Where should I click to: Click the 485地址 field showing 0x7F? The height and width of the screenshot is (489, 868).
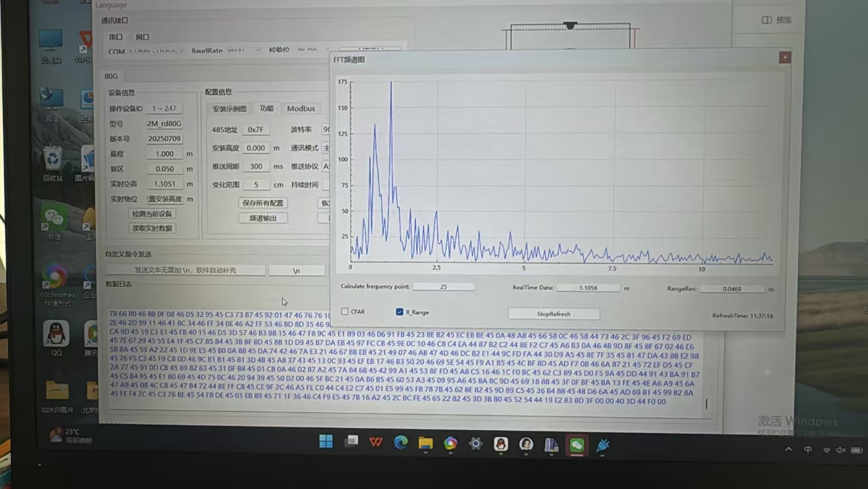click(x=255, y=129)
